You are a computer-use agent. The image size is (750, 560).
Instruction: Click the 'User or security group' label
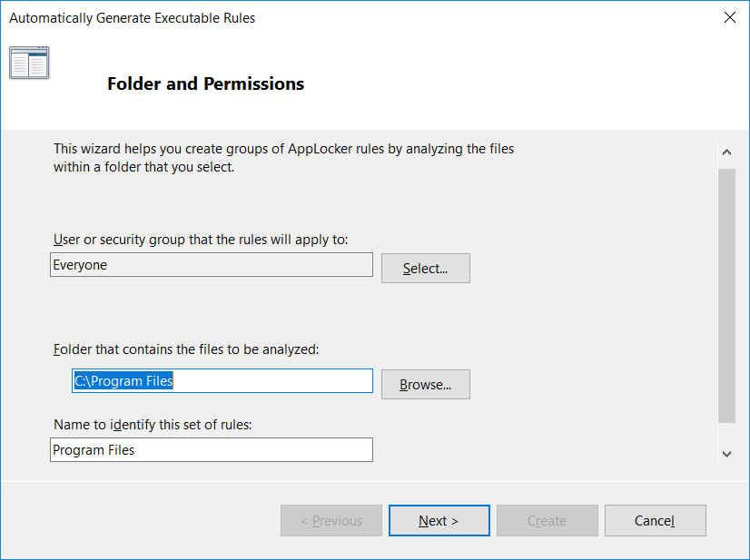tap(201, 239)
